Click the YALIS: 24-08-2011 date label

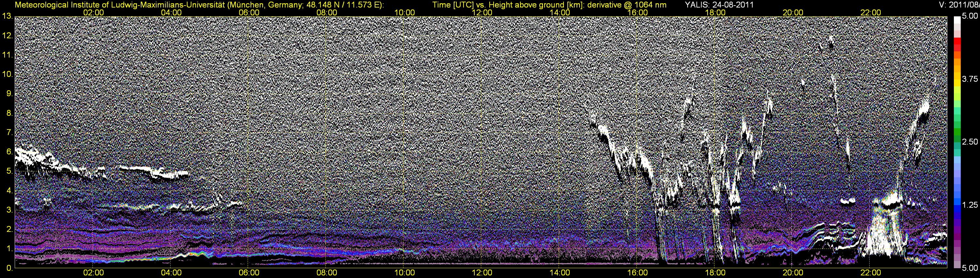[x=719, y=5]
